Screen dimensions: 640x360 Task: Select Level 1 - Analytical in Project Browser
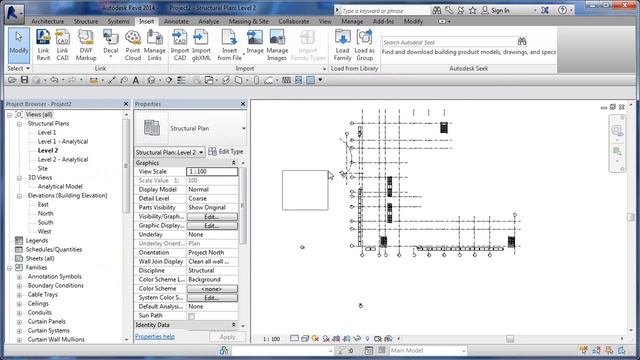pos(63,142)
